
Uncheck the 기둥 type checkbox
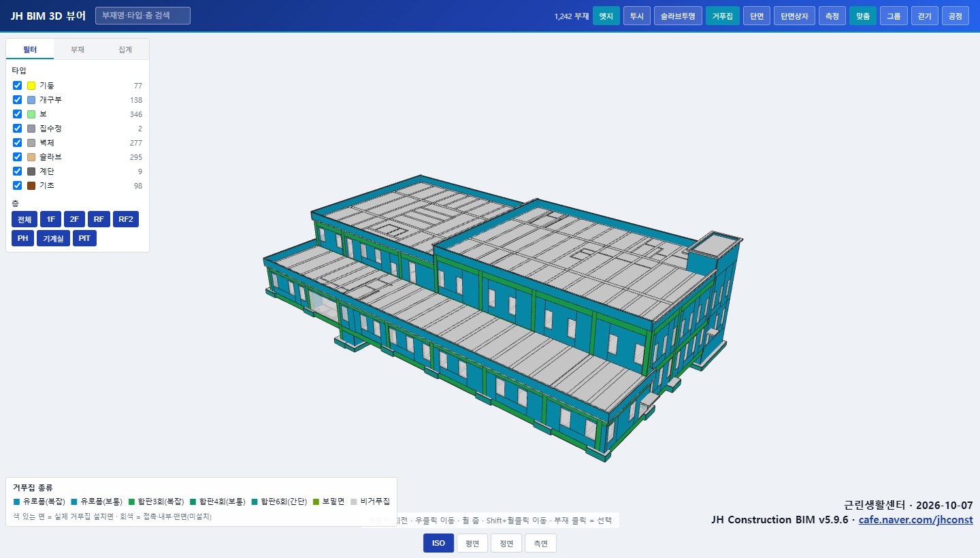[x=18, y=86]
